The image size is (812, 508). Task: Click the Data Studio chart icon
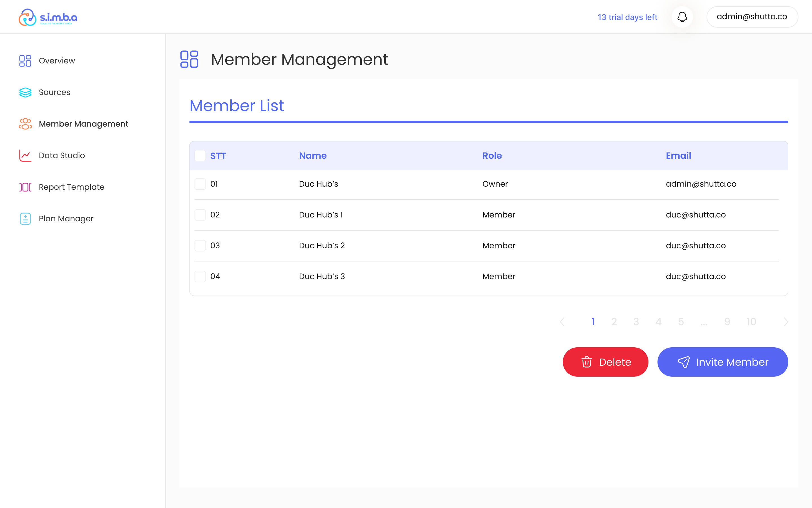pyautogui.click(x=25, y=156)
